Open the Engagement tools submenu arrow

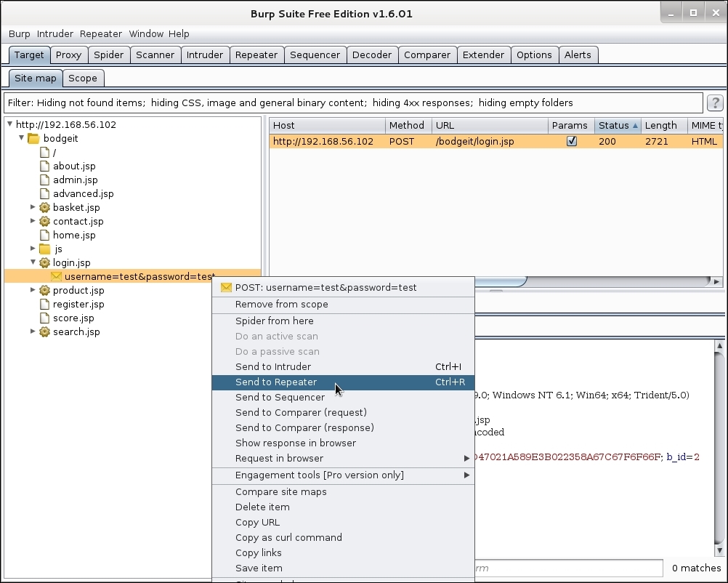click(x=466, y=475)
